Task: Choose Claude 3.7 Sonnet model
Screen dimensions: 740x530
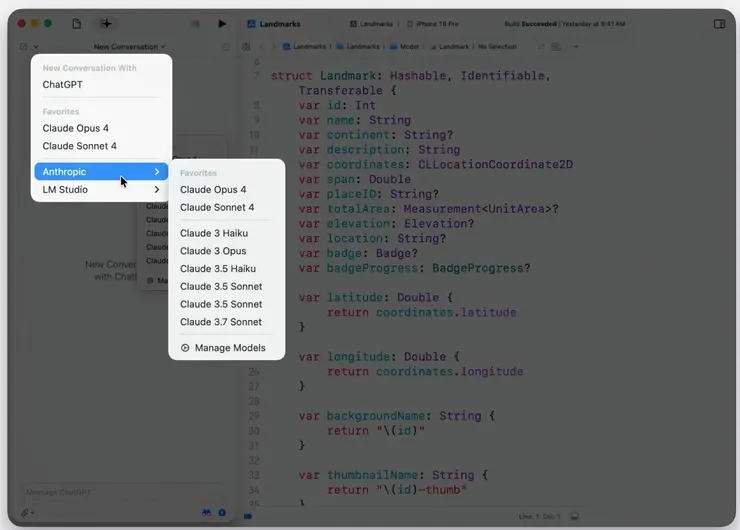Action: [227, 322]
